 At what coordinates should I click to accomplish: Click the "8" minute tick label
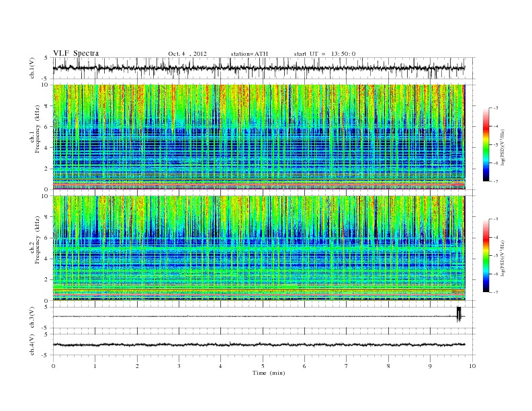click(x=388, y=366)
